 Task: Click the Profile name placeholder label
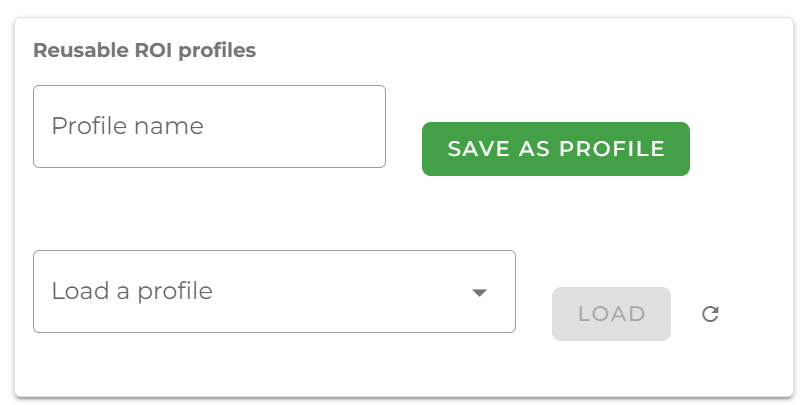pyautogui.click(x=127, y=126)
